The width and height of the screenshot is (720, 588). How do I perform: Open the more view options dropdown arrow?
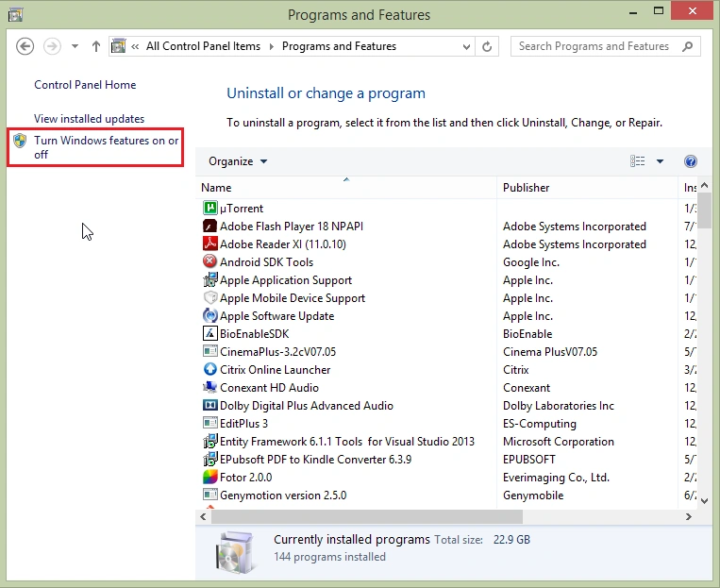tap(660, 161)
